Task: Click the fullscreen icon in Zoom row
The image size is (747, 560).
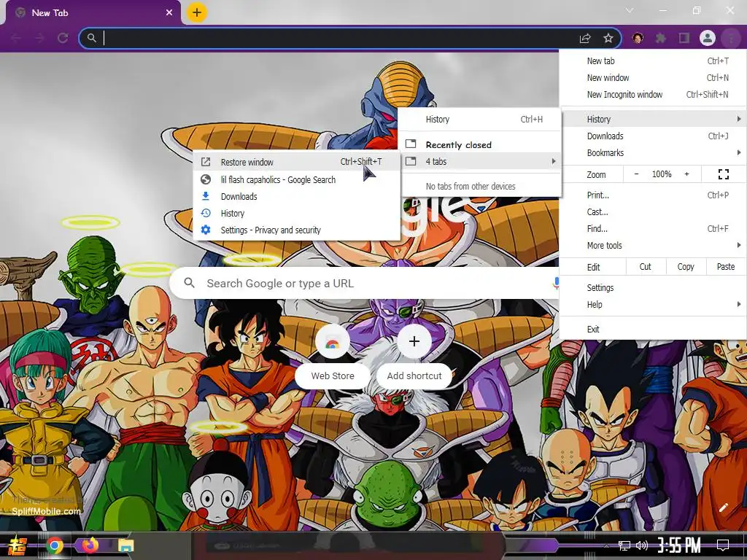Action: tap(723, 174)
